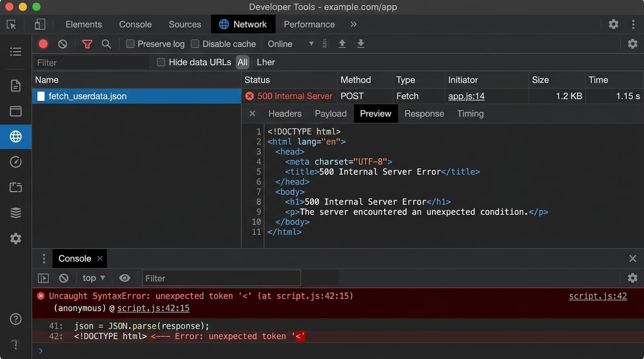The image size is (644, 359).
Task: Focus the console Filter input field
Action: (221, 278)
